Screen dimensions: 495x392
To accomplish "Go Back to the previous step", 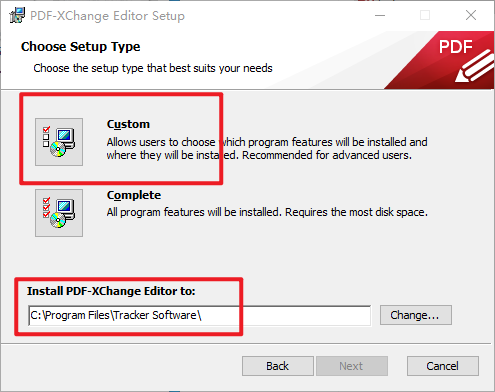I will click(278, 366).
